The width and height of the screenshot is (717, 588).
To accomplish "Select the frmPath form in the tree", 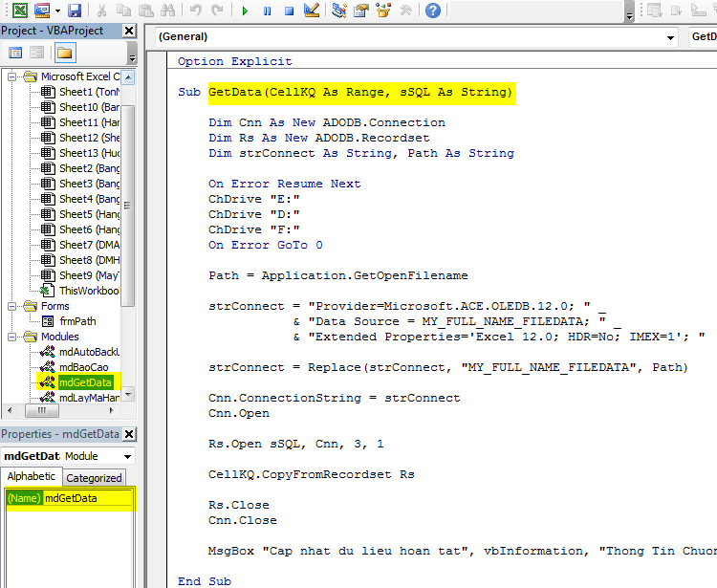I will point(77,321).
